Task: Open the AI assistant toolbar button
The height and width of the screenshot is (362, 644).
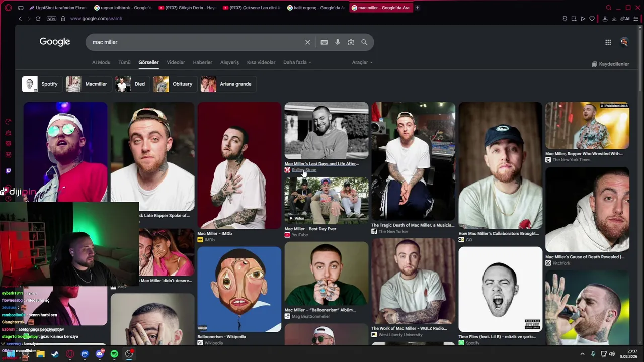Action: pyautogui.click(x=626, y=19)
